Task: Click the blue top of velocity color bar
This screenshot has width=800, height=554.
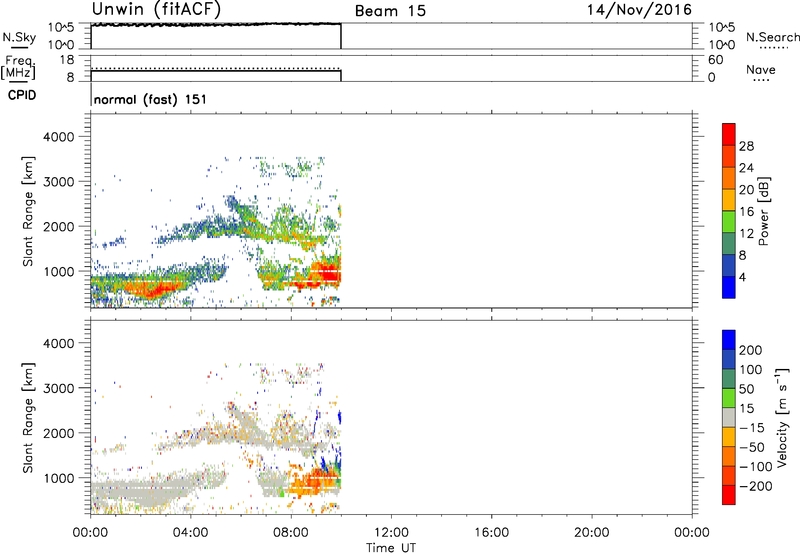Action: pos(729,340)
